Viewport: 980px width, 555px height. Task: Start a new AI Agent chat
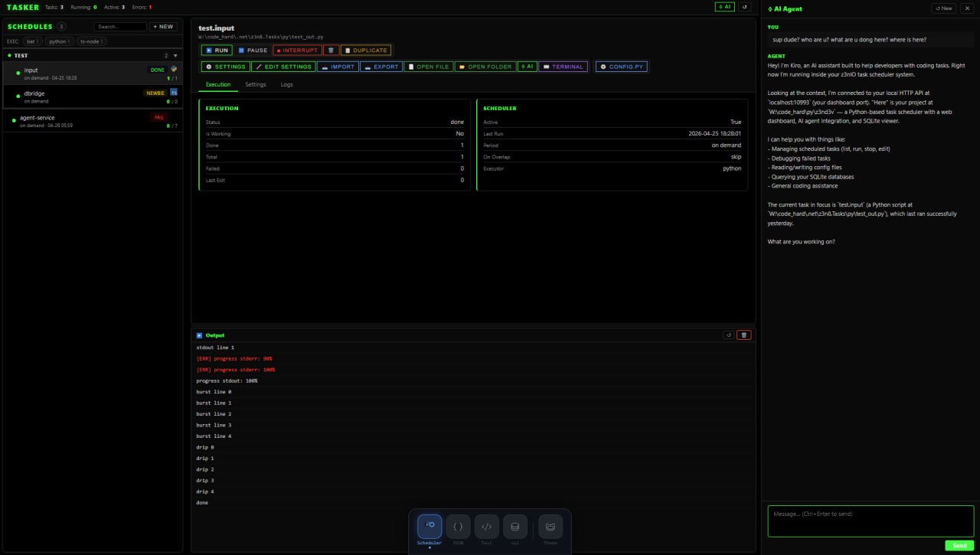click(943, 8)
